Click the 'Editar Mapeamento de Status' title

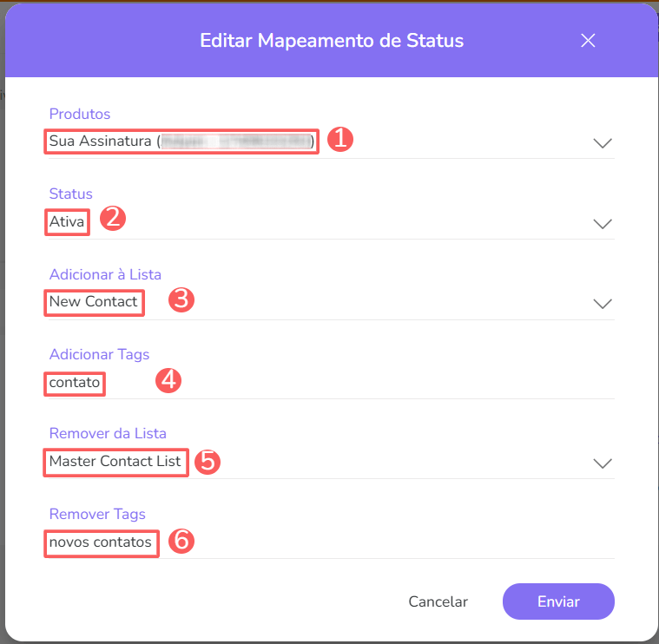click(332, 41)
